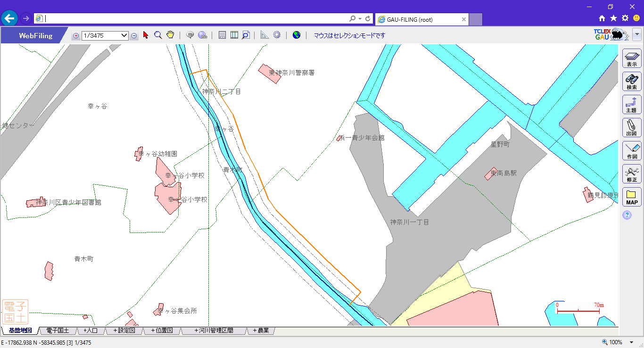Screen dimensions: 644x348
Task: Switch to the 電子国土 tab
Action: coord(58,331)
